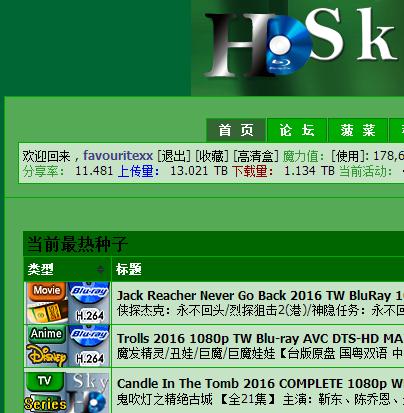The image size is (404, 413).
Task: Click the Disney icon in Trolls row
Action: pyautogui.click(x=47, y=356)
